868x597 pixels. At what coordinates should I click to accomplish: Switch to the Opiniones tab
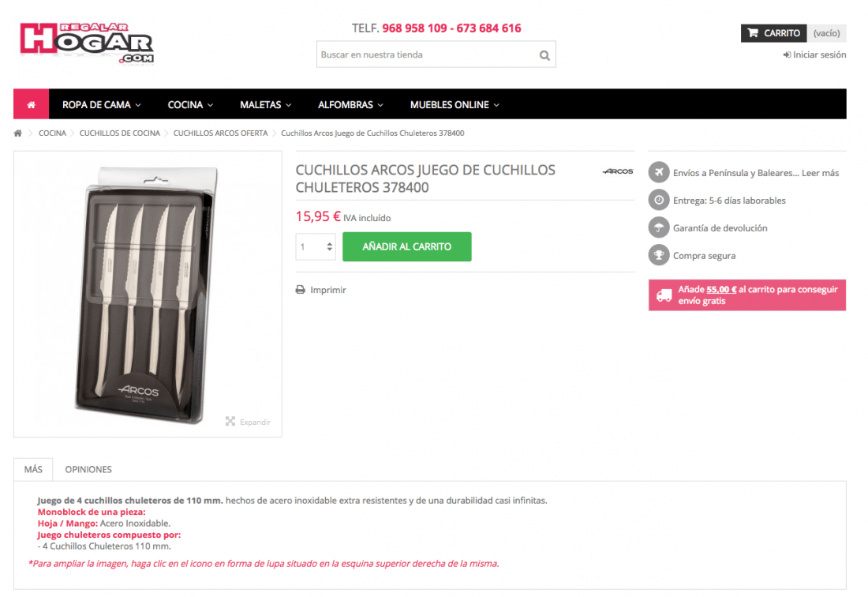[x=88, y=469]
